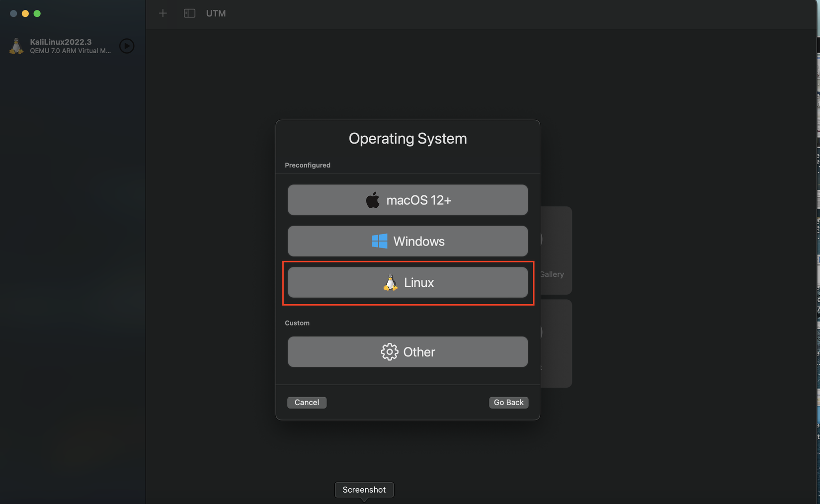The width and height of the screenshot is (820, 504).
Task: Click the plus icon to create a new VM
Action: [163, 13]
